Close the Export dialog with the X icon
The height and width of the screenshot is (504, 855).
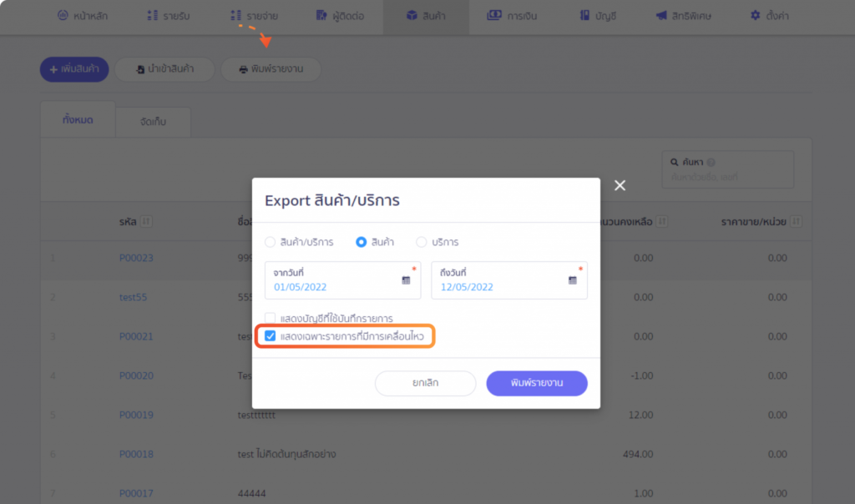pyautogui.click(x=620, y=185)
